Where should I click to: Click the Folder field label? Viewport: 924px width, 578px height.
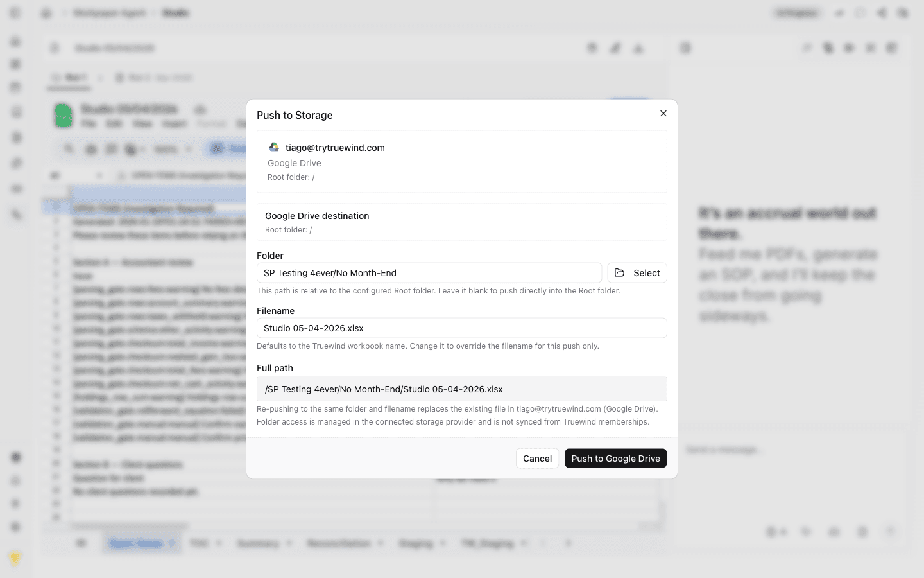click(x=270, y=256)
